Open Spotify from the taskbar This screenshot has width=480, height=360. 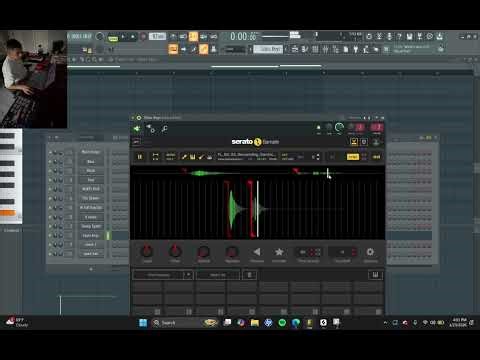click(282, 323)
